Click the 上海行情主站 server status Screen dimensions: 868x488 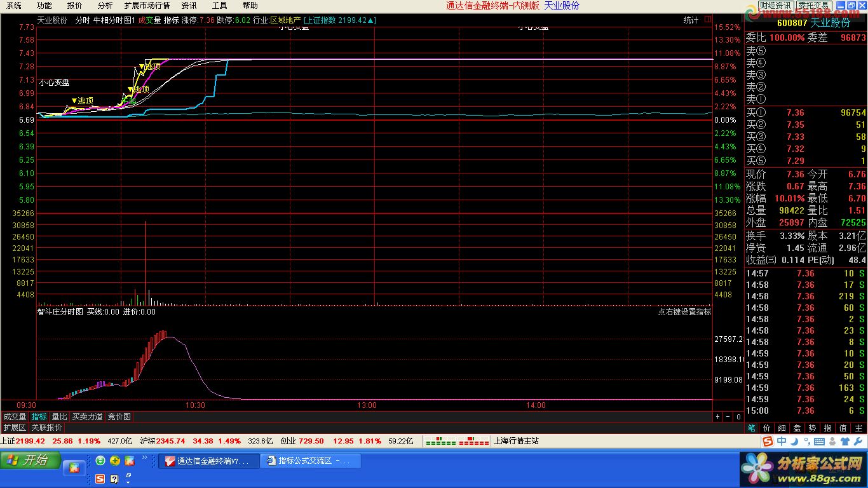[x=516, y=440]
